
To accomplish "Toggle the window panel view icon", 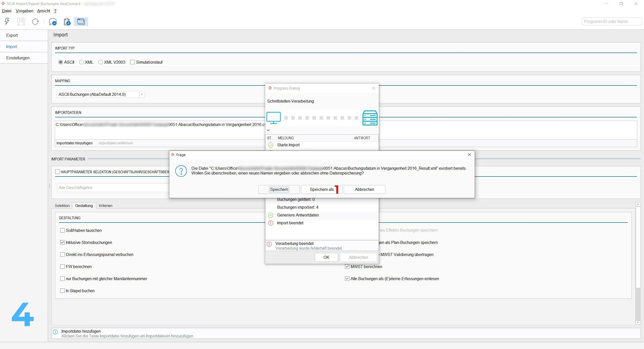I will pyautogui.click(x=81, y=22).
